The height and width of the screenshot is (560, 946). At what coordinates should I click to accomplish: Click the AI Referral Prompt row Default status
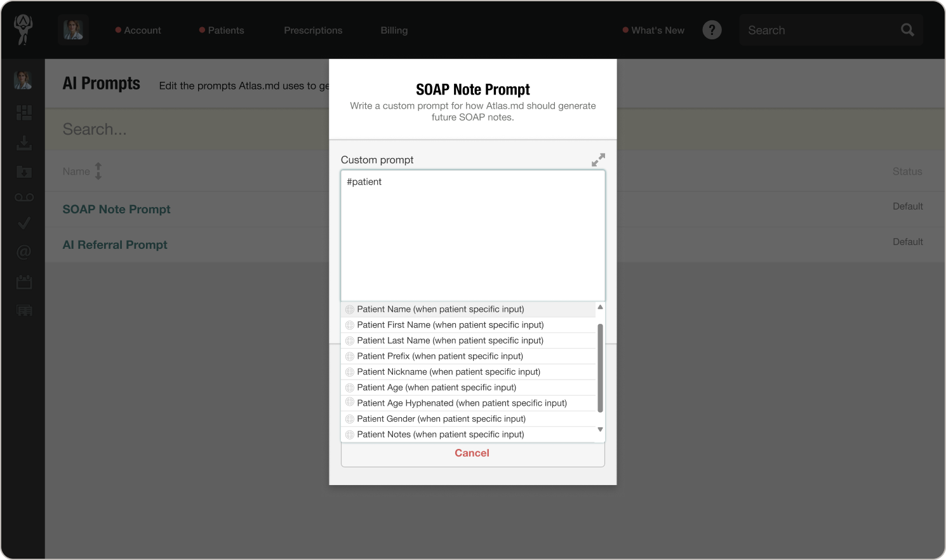pos(907,242)
